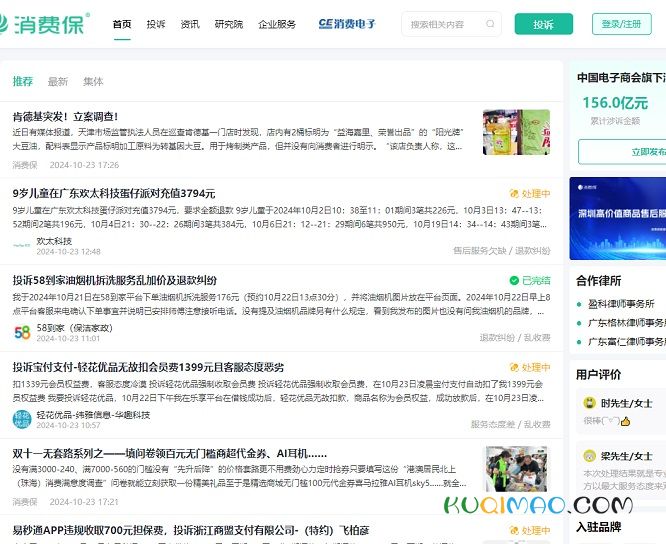Click the green 投诉 button
Screen dimensions: 666x544
[544, 24]
